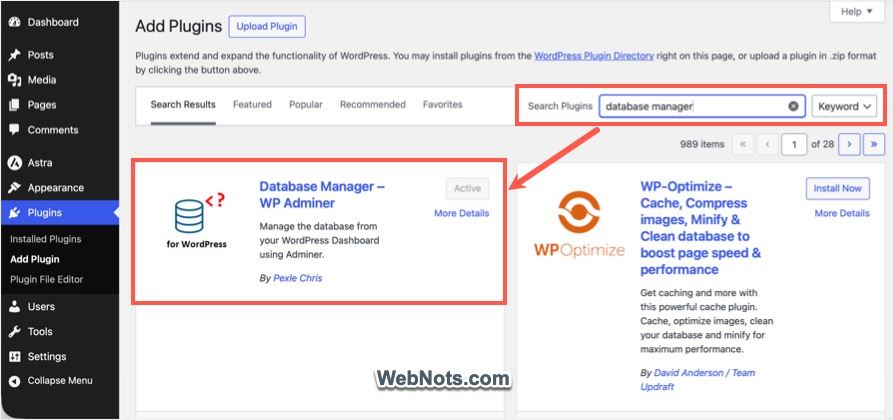Click the Users person icon
The width and height of the screenshot is (893, 420).
14,307
